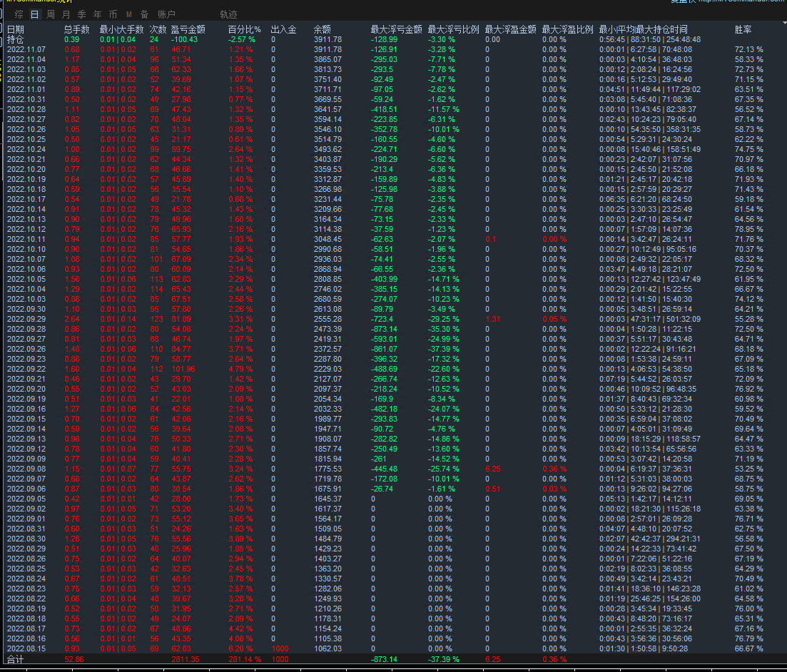This screenshot has width=787, height=672.
Task: Click the 百分比% column header
Action: pyautogui.click(x=245, y=30)
